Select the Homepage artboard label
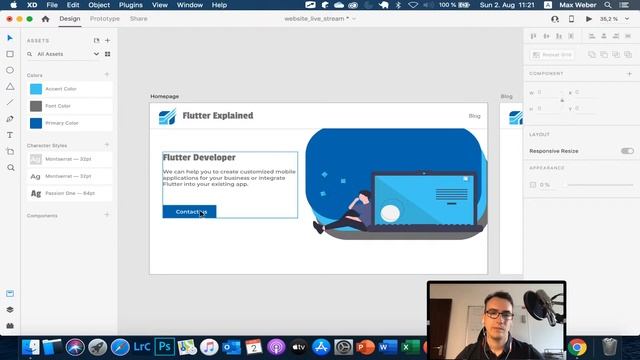Viewport: 640px width, 360px height. pos(164,96)
